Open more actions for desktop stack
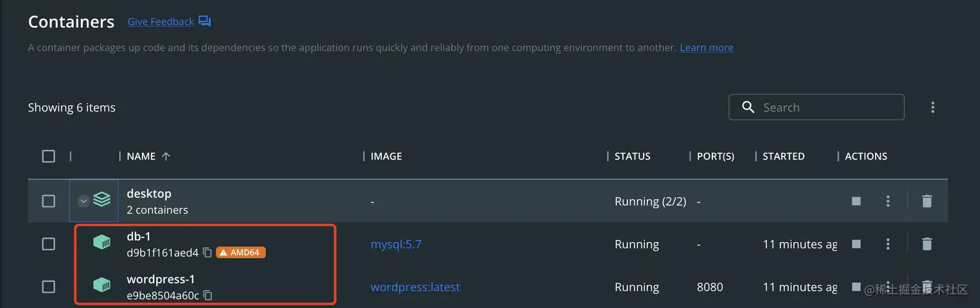Viewport: 980px width, 308px height. pos(888,201)
